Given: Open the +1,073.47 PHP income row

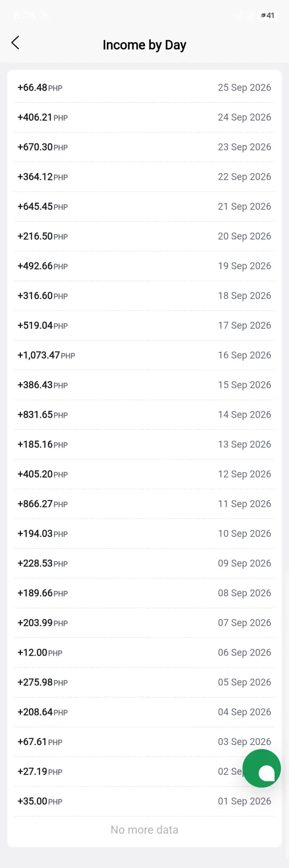Looking at the screenshot, I should (144, 355).
